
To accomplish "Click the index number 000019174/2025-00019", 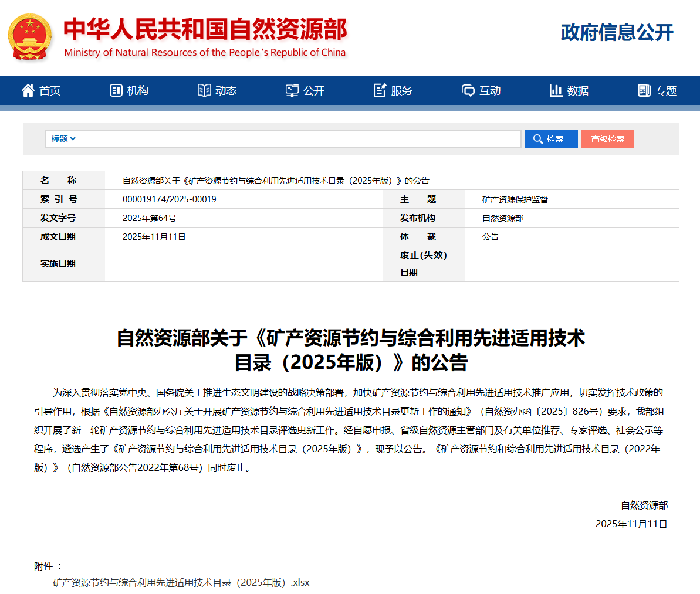I will tap(169, 199).
